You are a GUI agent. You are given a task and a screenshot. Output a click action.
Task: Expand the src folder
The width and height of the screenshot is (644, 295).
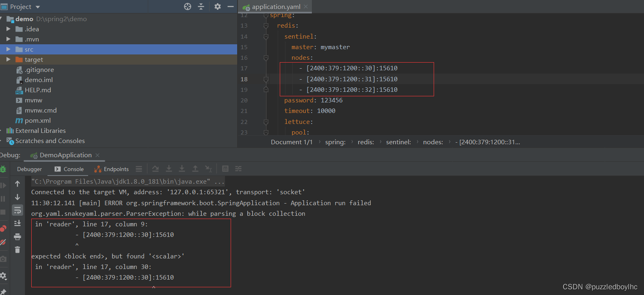click(8, 49)
